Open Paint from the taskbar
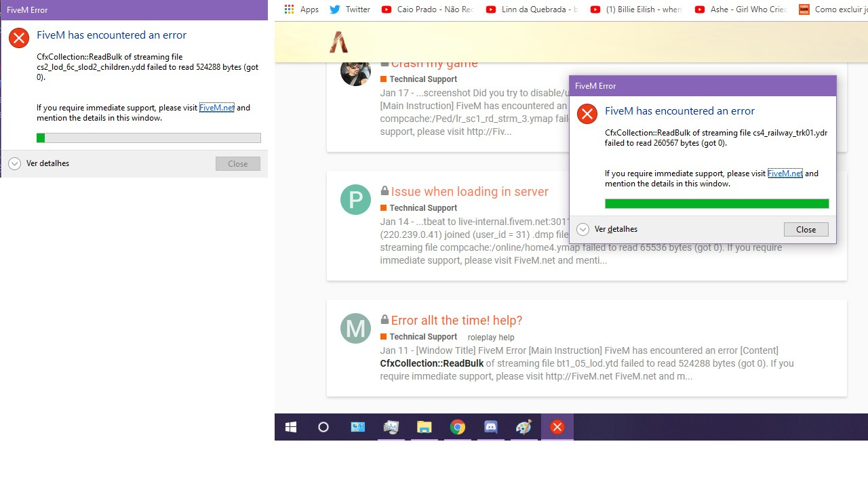868x488 pixels. (x=524, y=427)
